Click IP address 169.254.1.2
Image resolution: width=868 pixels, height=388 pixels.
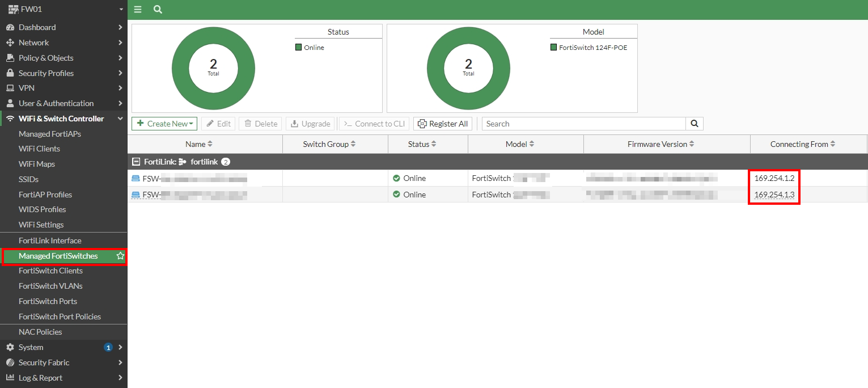click(x=774, y=178)
